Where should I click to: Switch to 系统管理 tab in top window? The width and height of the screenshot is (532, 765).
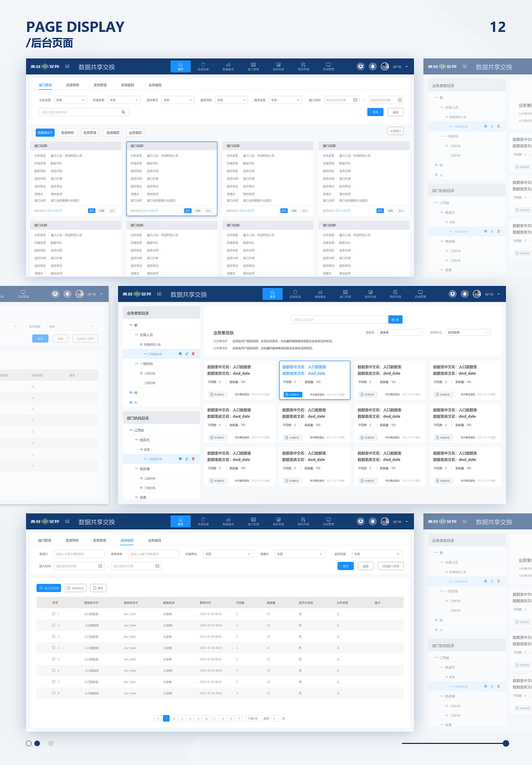coord(100,85)
